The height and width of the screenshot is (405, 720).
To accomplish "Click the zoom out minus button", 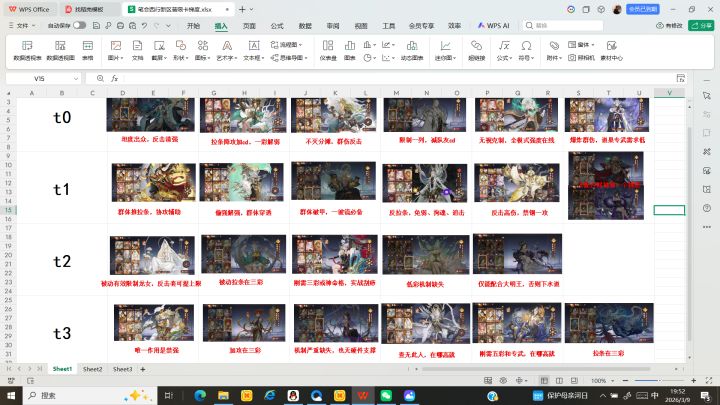I will click(625, 381).
